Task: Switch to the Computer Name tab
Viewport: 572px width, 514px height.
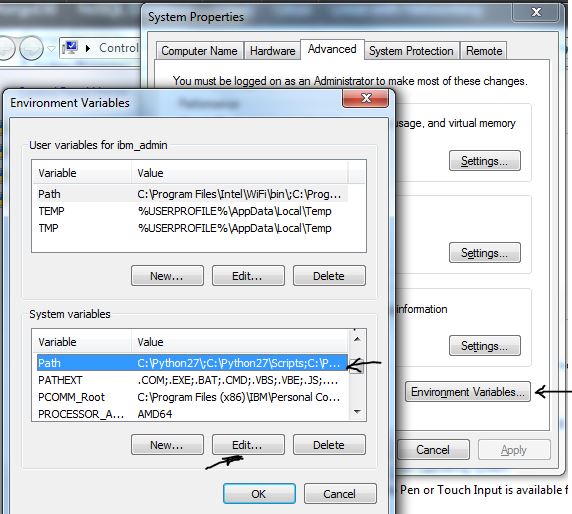Action: click(x=199, y=51)
